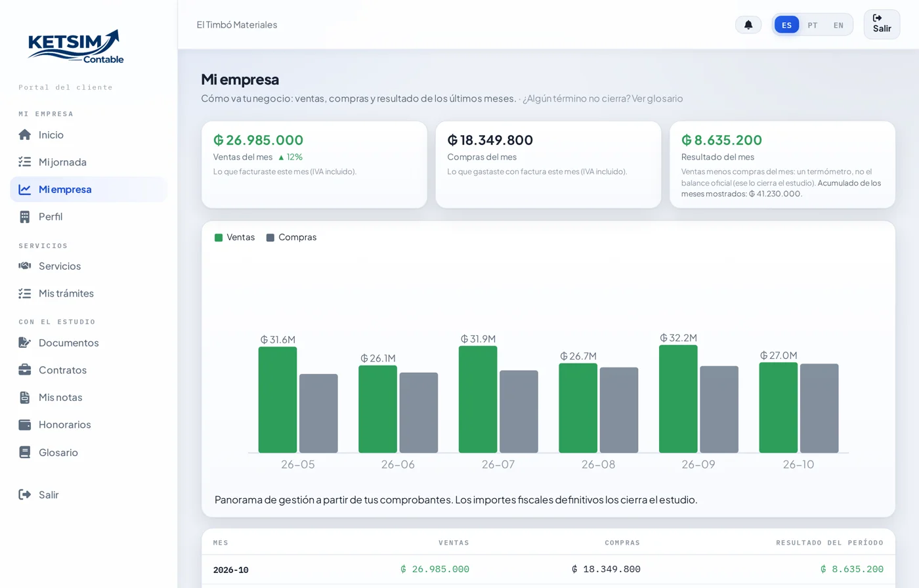
Task: Click the ₲ 8.635.200 table cell in the Resultado column
Action: [852, 570]
